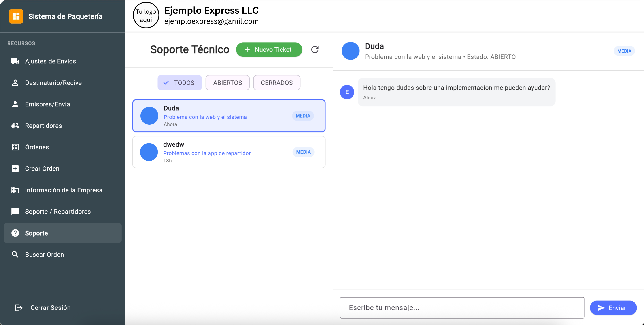Click the Sistema de Paquetería logo icon
Image resolution: width=644 pixels, height=326 pixels.
[16, 16]
